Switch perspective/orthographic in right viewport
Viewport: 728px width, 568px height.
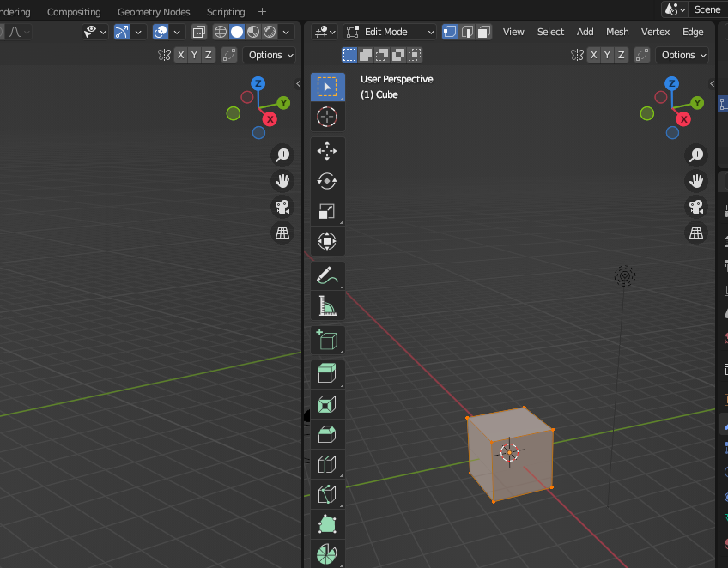(x=696, y=233)
